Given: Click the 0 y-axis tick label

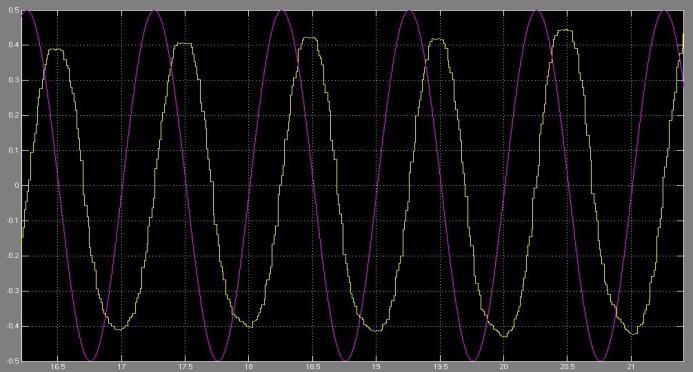Looking at the screenshot, I should (17, 186).
